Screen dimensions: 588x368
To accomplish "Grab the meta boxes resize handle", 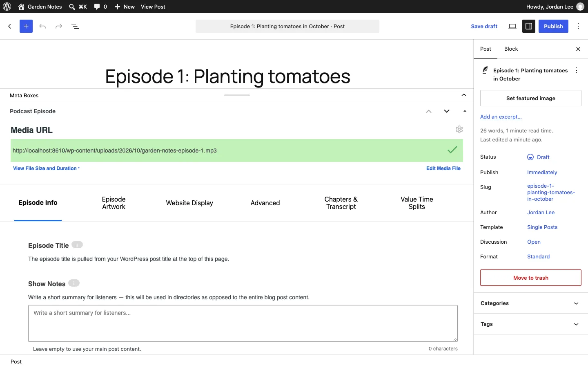I will pyautogui.click(x=237, y=95).
